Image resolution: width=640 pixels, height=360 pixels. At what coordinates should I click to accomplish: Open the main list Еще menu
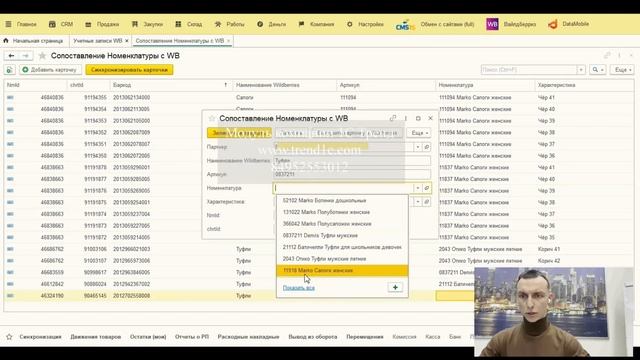pyautogui.click(x=623, y=70)
